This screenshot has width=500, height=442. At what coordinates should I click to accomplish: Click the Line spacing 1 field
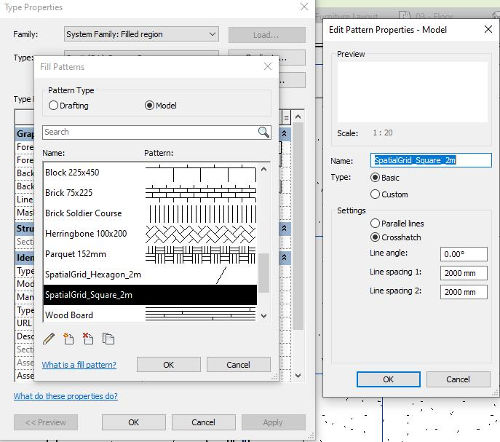tap(464, 273)
